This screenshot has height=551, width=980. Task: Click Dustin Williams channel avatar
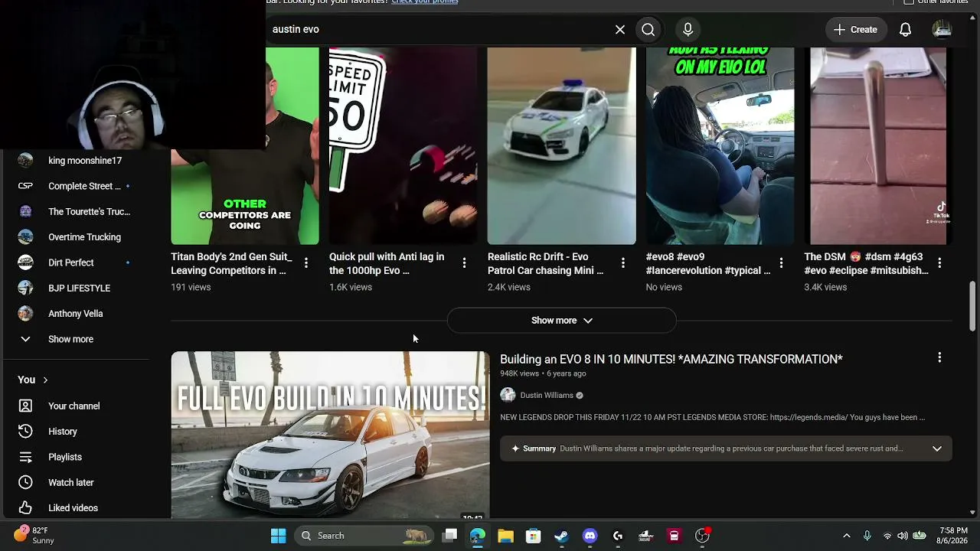click(508, 395)
